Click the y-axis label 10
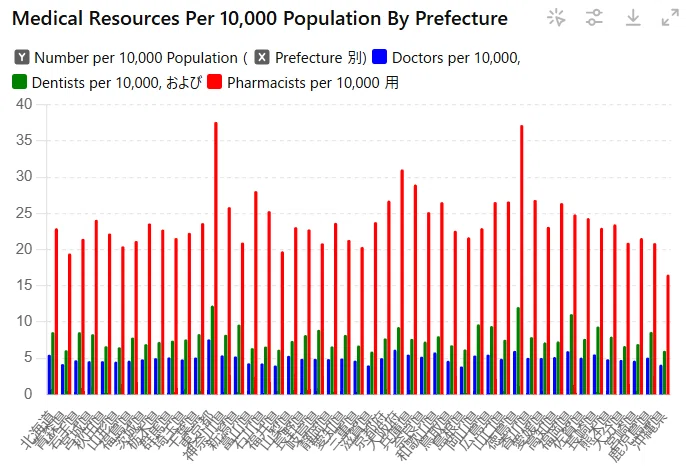 pyautogui.click(x=24, y=321)
